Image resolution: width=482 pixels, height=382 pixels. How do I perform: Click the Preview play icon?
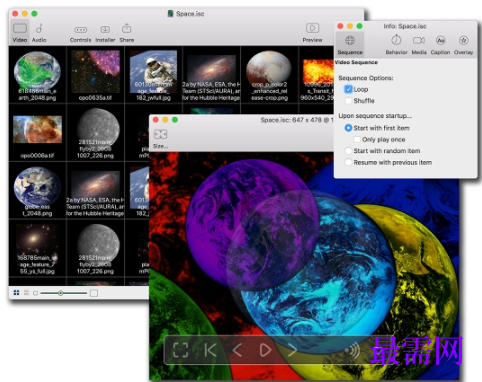pyautogui.click(x=312, y=28)
